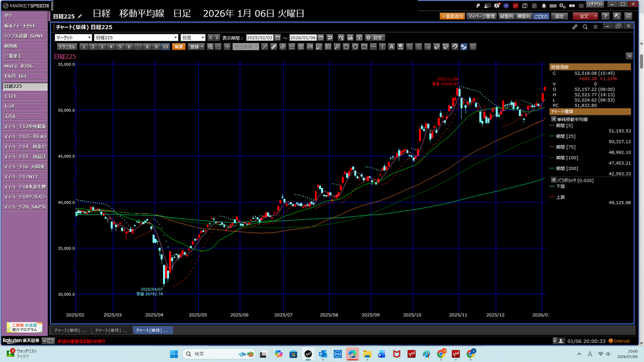Click the crosshair cursor tool

[x=227, y=47]
